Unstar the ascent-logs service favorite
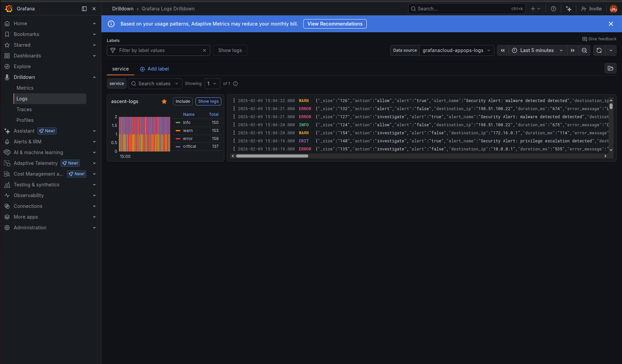The image size is (622, 364). pyautogui.click(x=164, y=101)
